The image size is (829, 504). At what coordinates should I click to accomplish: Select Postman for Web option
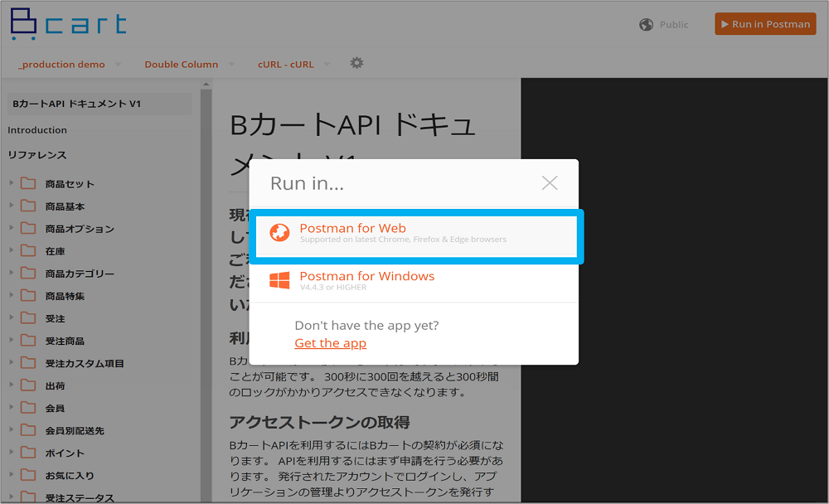(x=416, y=233)
